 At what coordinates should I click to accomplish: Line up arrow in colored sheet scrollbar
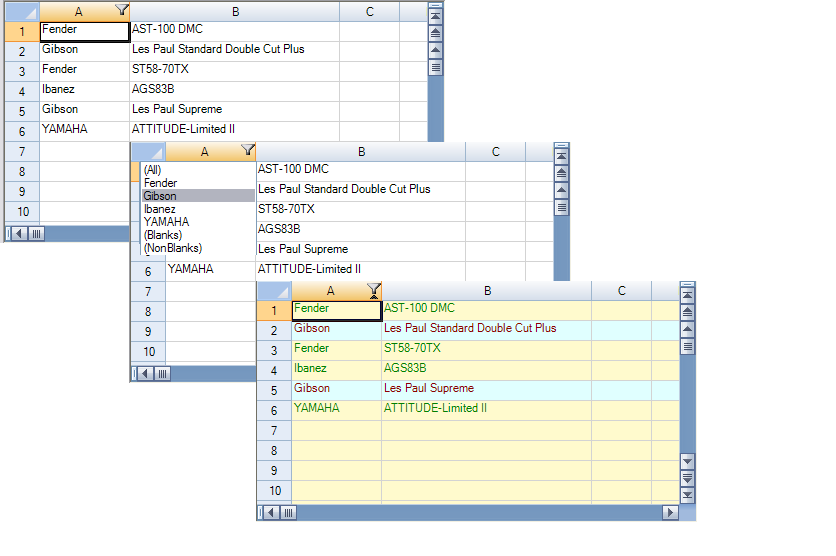point(688,329)
